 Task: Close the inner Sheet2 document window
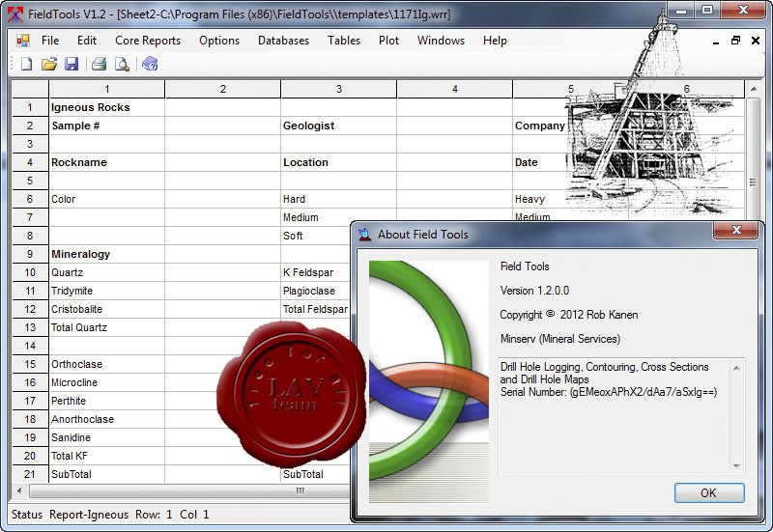(756, 41)
